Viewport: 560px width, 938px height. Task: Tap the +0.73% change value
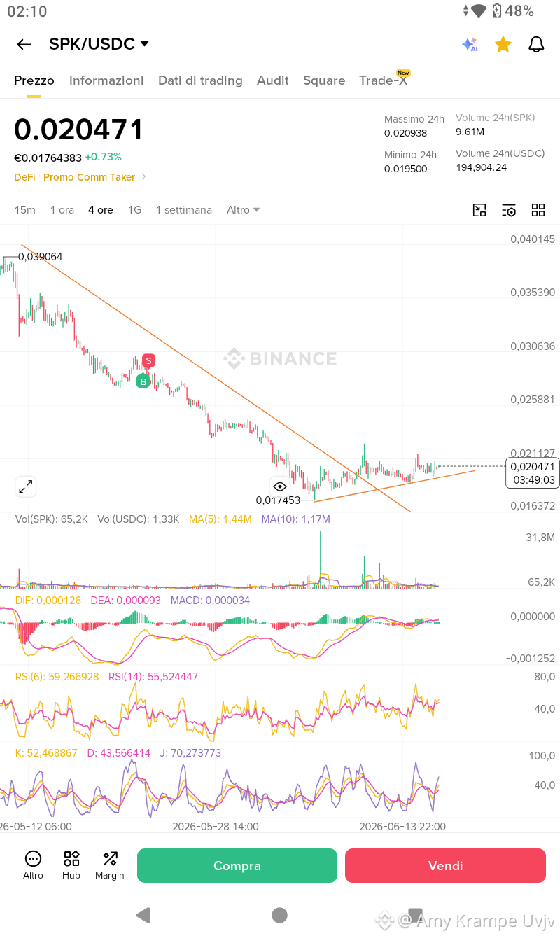pyautogui.click(x=104, y=157)
